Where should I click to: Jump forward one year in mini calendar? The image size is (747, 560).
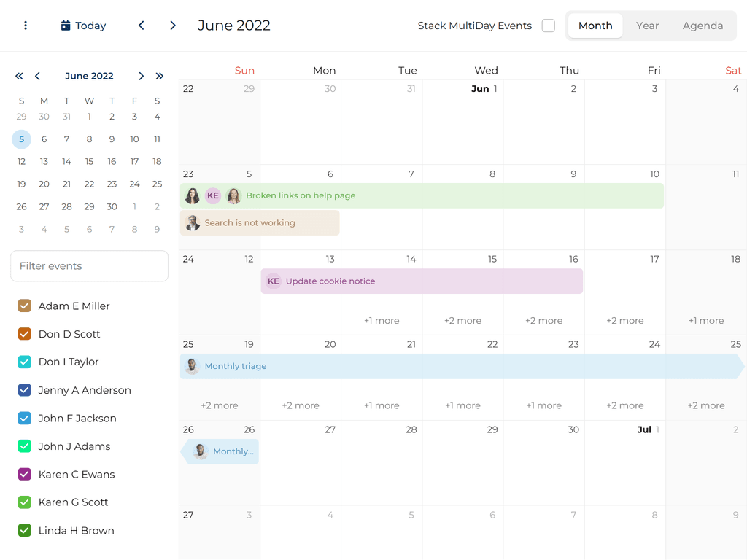[x=160, y=76]
